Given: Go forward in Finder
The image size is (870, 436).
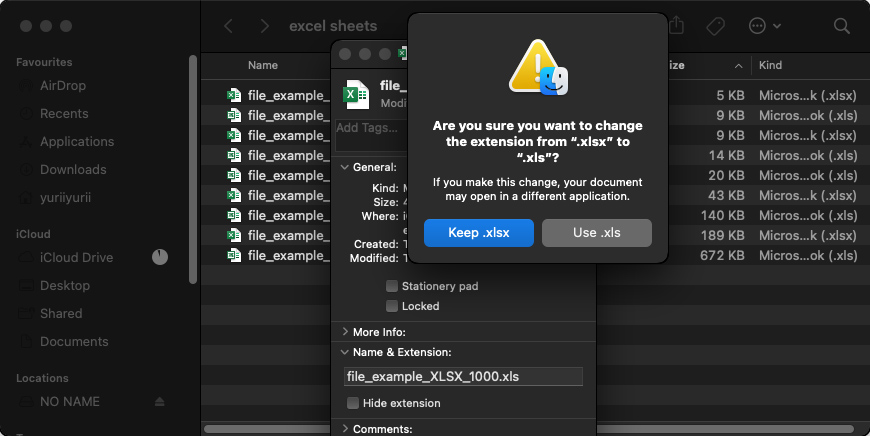Looking at the screenshot, I should pyautogui.click(x=265, y=26).
